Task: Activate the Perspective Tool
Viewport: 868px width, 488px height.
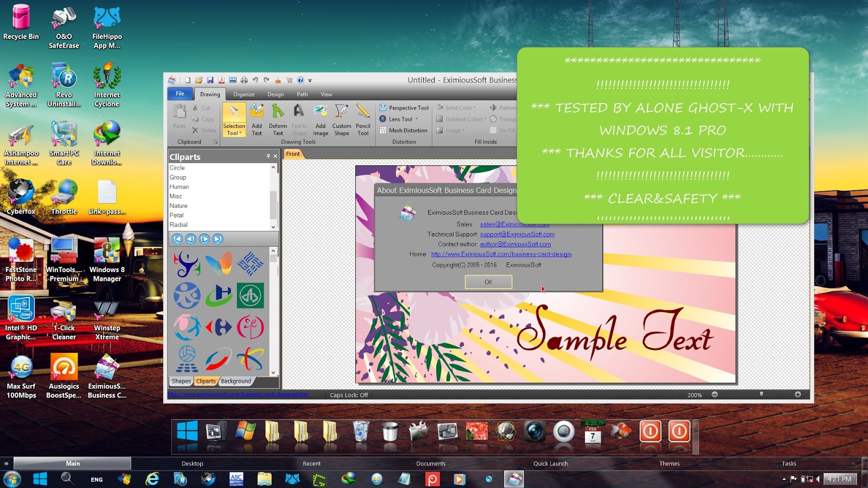Action: point(404,108)
